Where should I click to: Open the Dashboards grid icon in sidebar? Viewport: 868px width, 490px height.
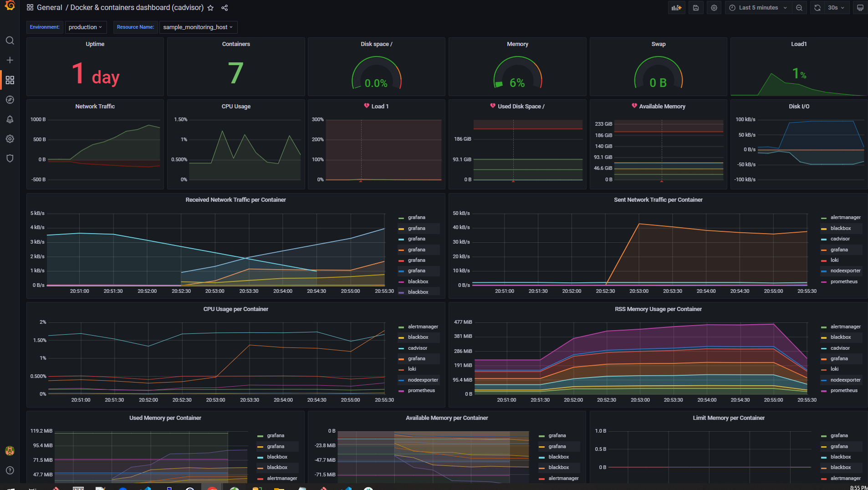click(x=10, y=80)
